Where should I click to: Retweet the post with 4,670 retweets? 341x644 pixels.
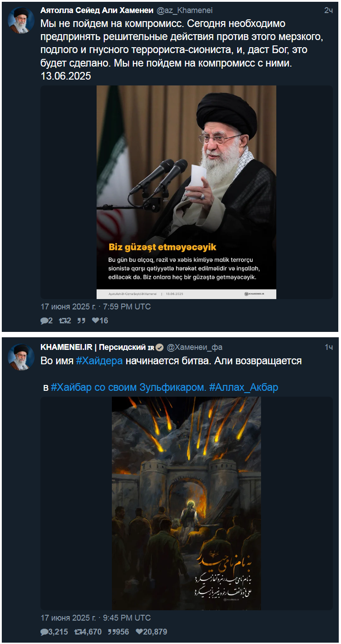[78, 632]
